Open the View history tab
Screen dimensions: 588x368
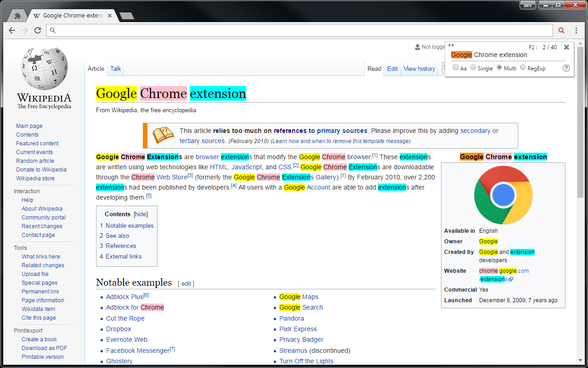(419, 69)
